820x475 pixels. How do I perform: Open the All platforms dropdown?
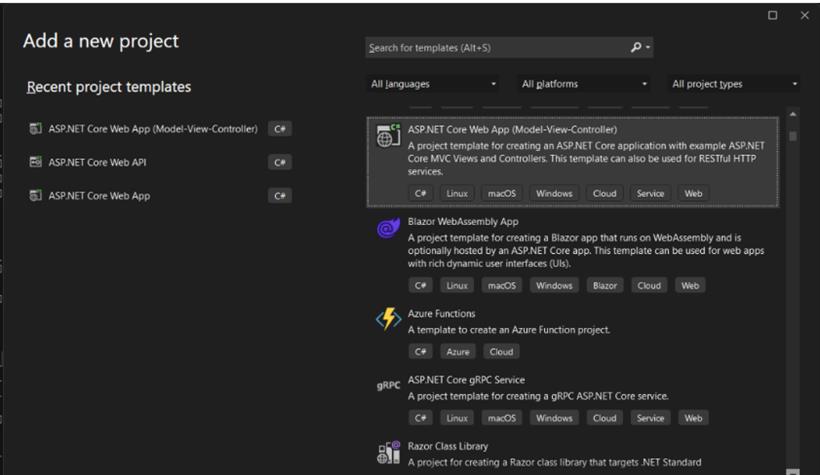pos(584,84)
